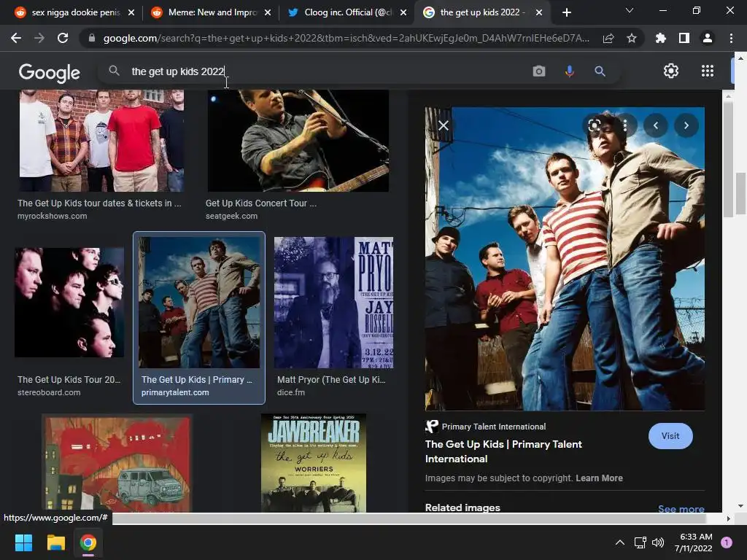Click the large preview band photo
The width and height of the screenshot is (747, 560).
[x=565, y=259]
